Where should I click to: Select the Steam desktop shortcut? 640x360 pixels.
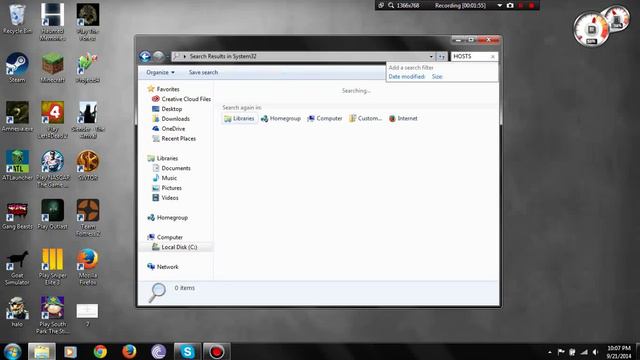coord(17,68)
